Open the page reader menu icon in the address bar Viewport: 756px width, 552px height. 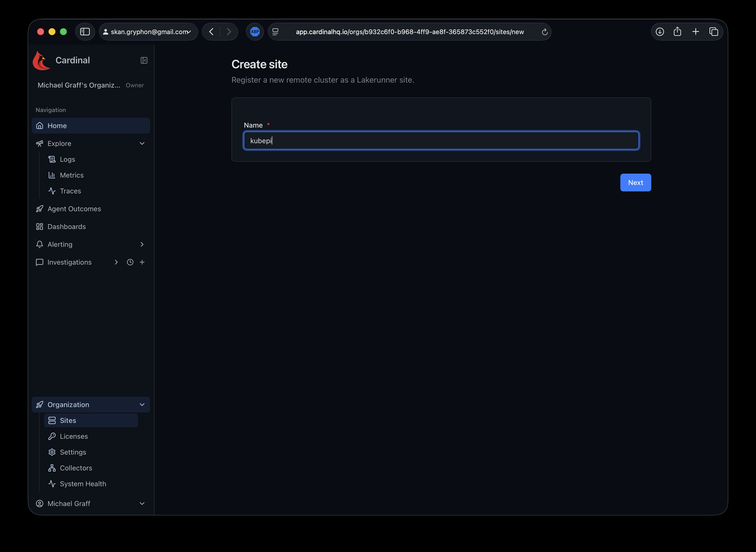(275, 32)
